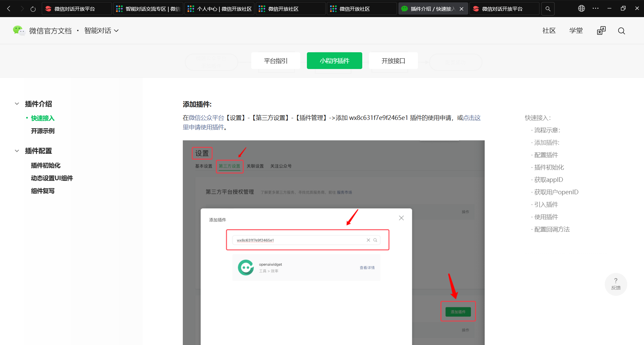Screen dimensions: 644x345
Task: Open 微信官方文档 home link
Action: pos(50,31)
